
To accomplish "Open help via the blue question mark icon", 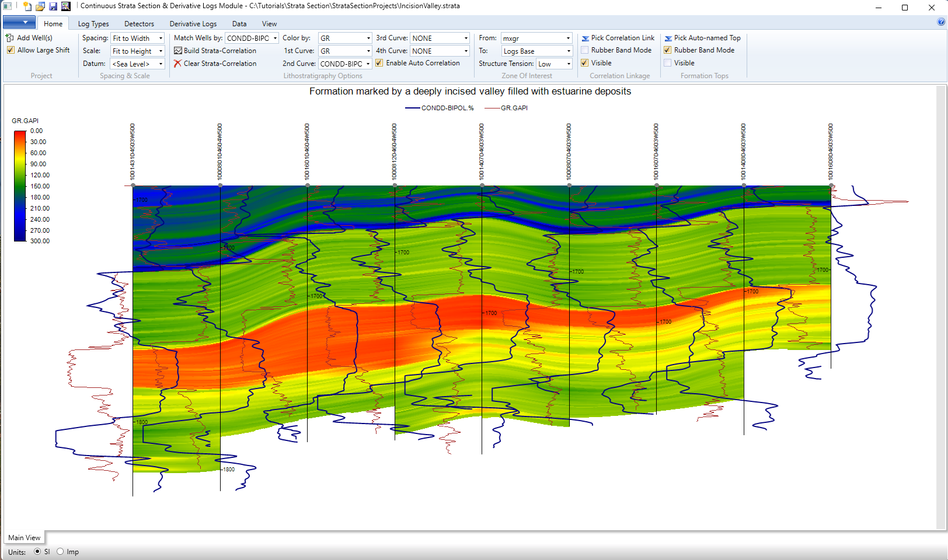I will 941,22.
